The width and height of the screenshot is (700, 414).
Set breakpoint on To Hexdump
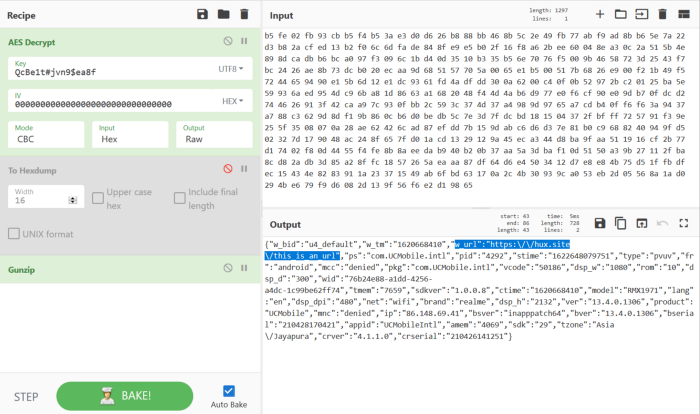click(244, 169)
